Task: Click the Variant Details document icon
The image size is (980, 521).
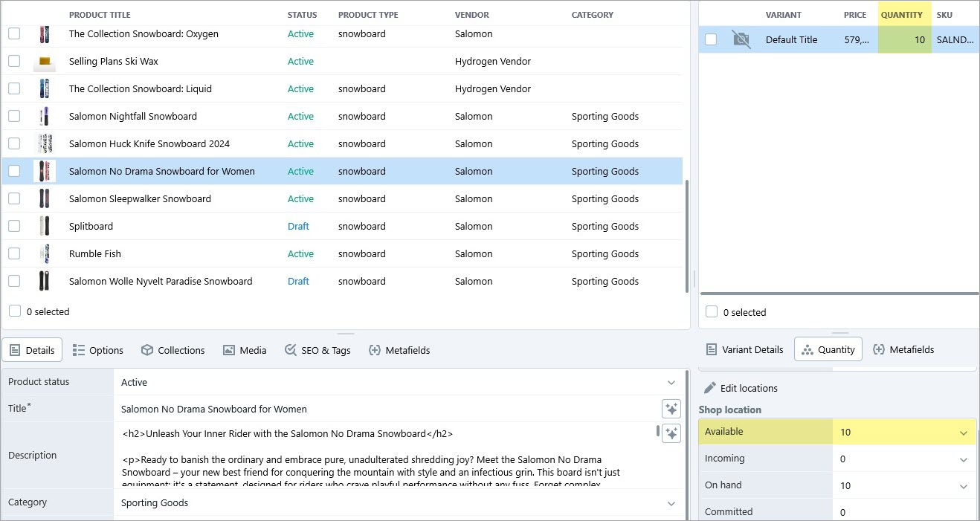Action: (x=712, y=349)
